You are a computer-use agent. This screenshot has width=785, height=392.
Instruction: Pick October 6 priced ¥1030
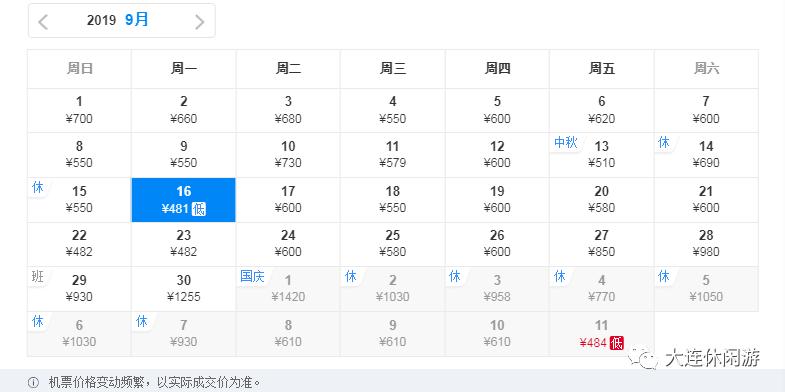(x=79, y=334)
